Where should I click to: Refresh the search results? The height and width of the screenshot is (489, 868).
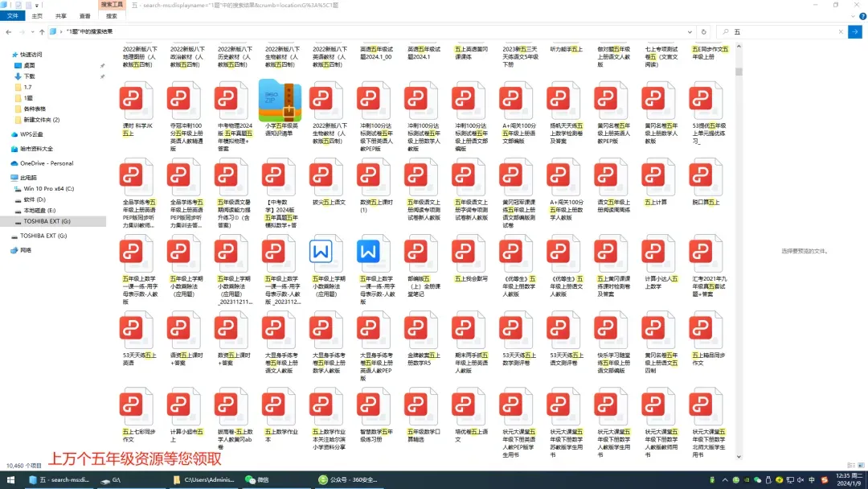click(703, 32)
